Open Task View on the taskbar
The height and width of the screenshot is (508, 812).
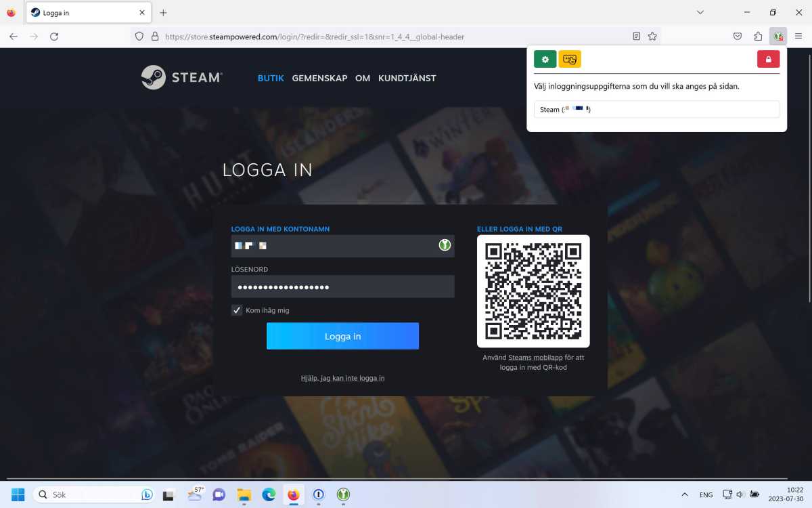click(x=168, y=495)
